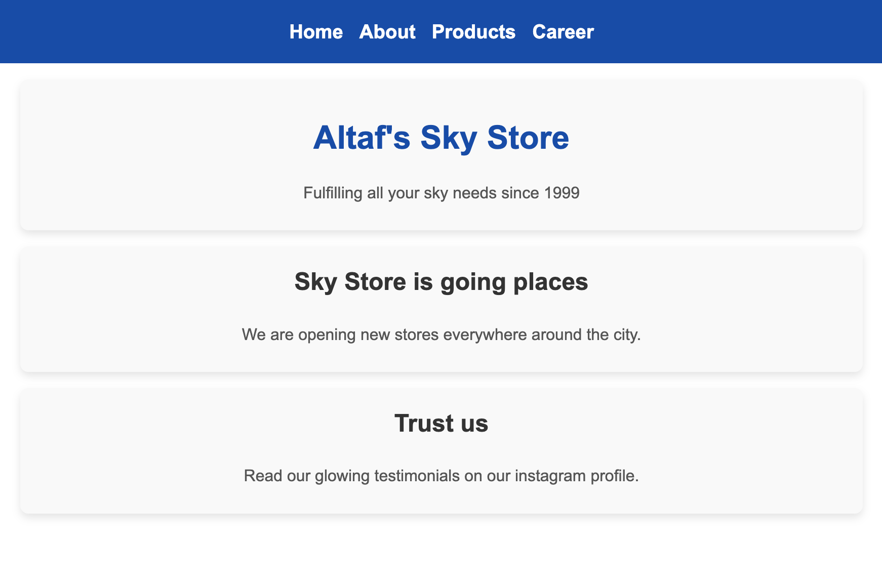Click the blue navigation bar background
882x588 pixels.
152,31
